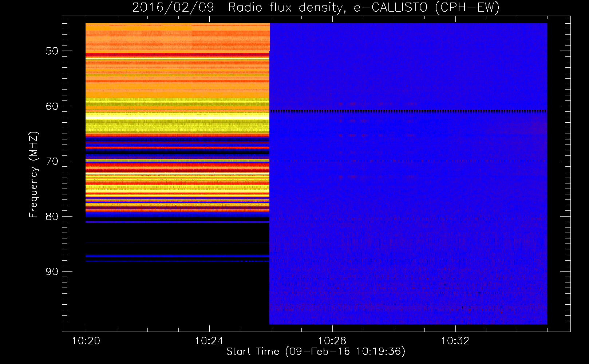Click the date "2016/02/09" in the title
This screenshot has width=589, height=364.
[x=173, y=7]
